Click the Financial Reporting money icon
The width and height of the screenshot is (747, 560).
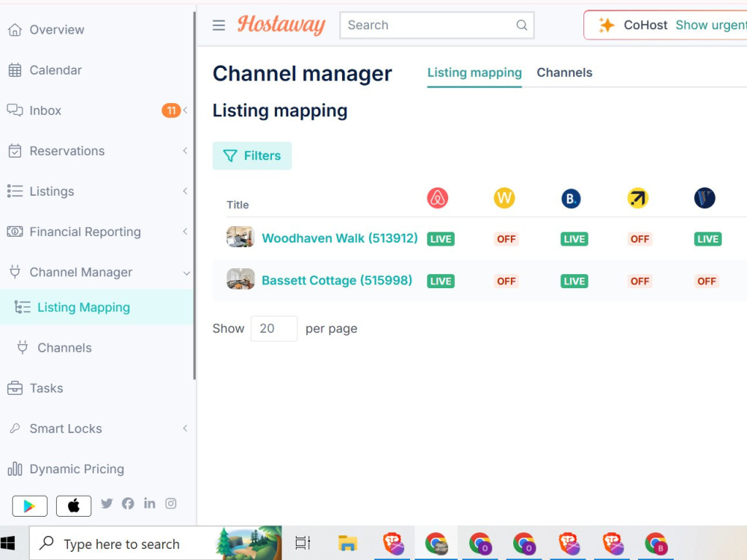[x=15, y=231]
